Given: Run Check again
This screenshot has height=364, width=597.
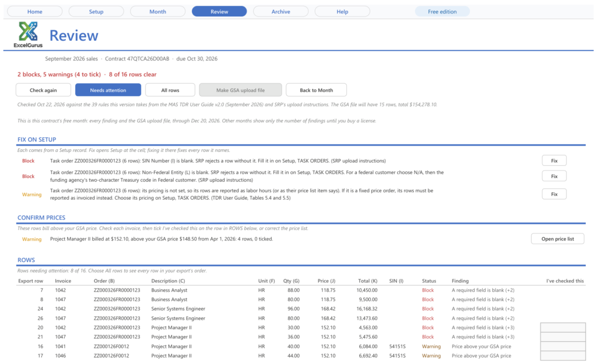Looking at the screenshot, I should coord(43,90).
